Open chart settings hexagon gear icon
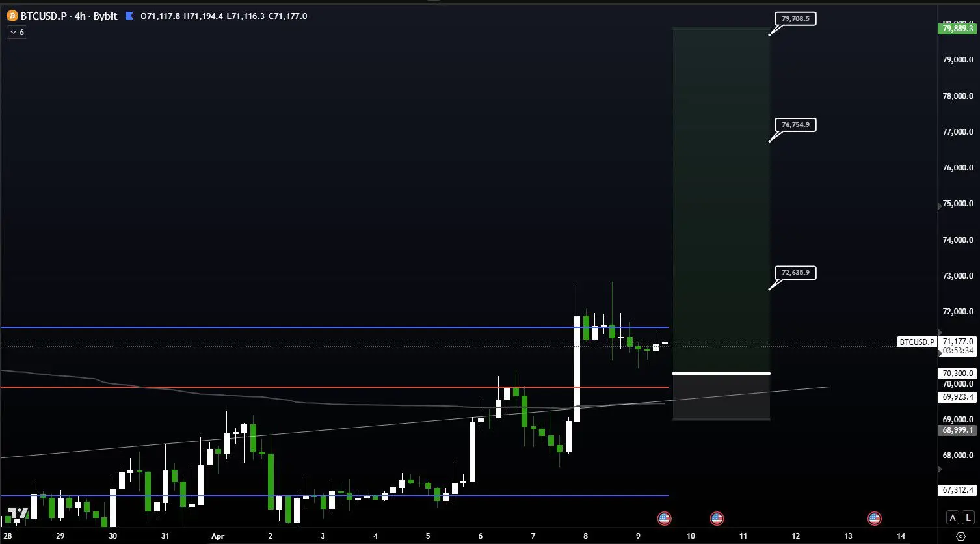This screenshot has height=544, width=980. coord(961,536)
